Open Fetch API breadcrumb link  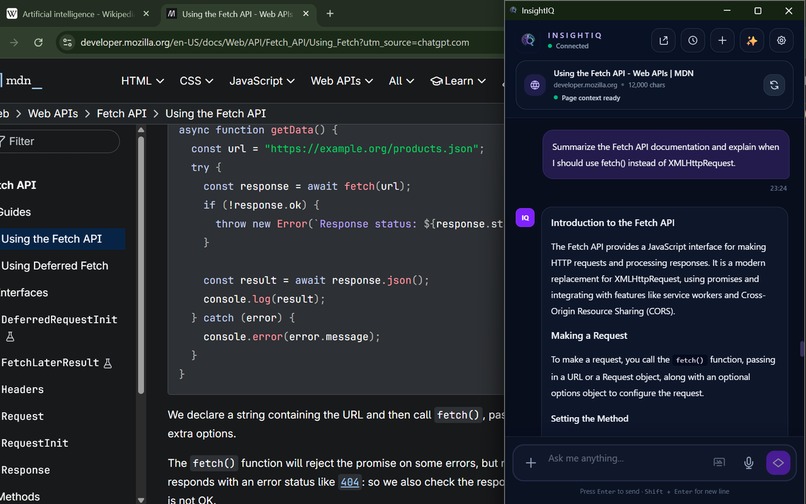(x=121, y=114)
